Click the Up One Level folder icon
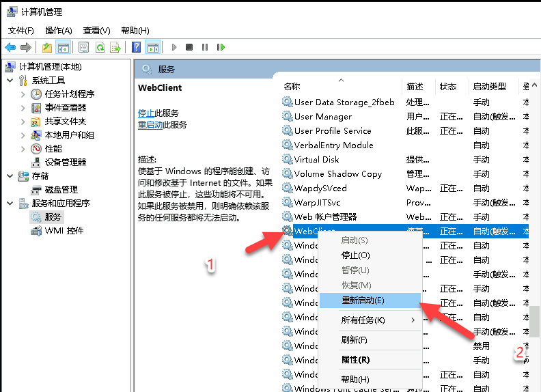The image size is (541, 392). (47, 47)
